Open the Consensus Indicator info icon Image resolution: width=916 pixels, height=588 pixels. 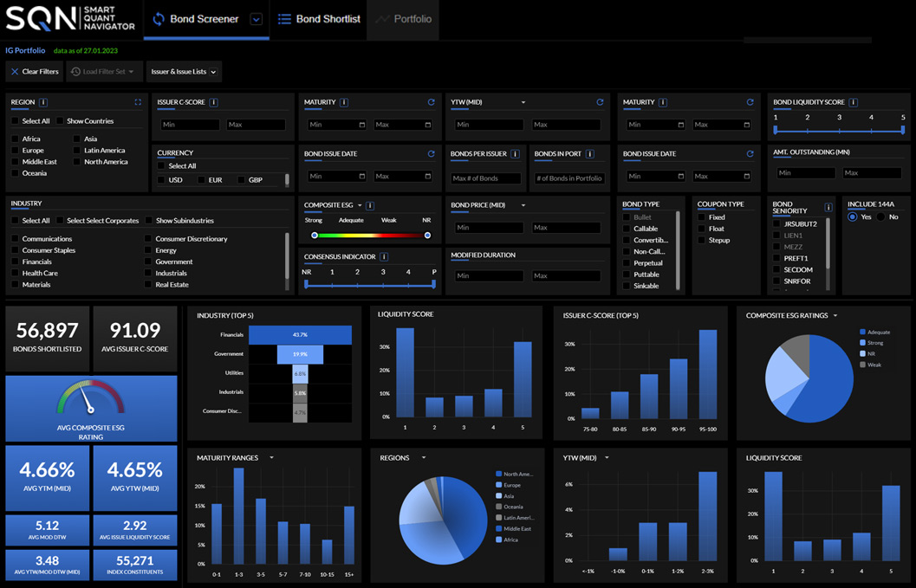(x=384, y=257)
